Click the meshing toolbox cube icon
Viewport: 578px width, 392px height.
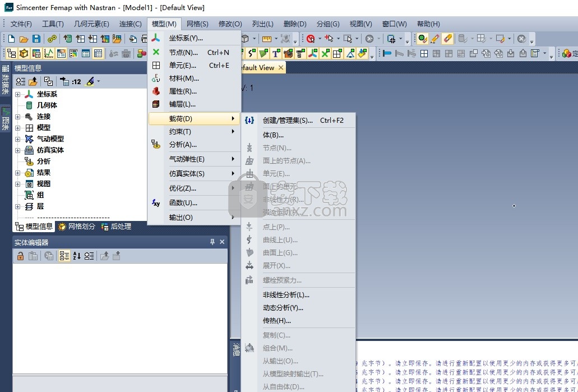pos(24,53)
